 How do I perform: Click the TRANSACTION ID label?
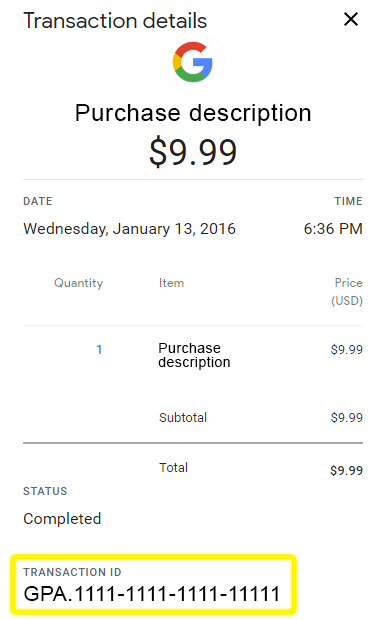(x=72, y=572)
